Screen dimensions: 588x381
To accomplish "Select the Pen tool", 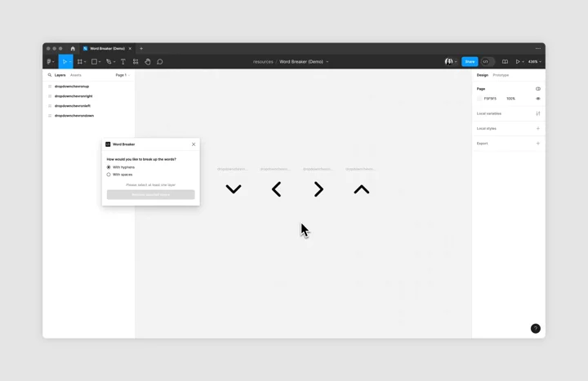I will (x=109, y=62).
